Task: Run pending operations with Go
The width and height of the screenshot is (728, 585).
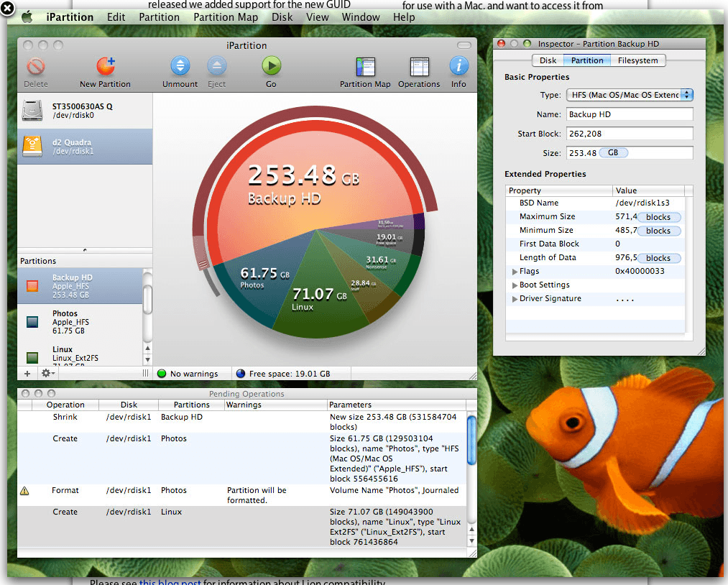Action: (x=271, y=66)
